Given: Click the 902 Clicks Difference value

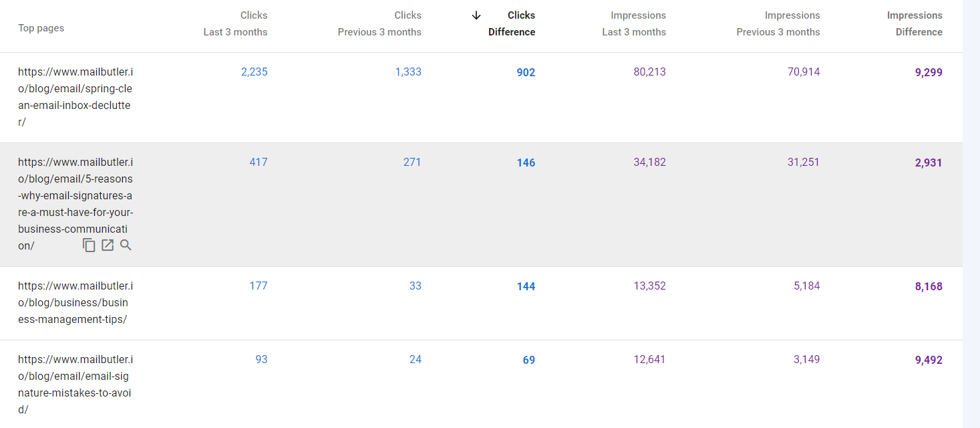Looking at the screenshot, I should pyautogui.click(x=525, y=72).
